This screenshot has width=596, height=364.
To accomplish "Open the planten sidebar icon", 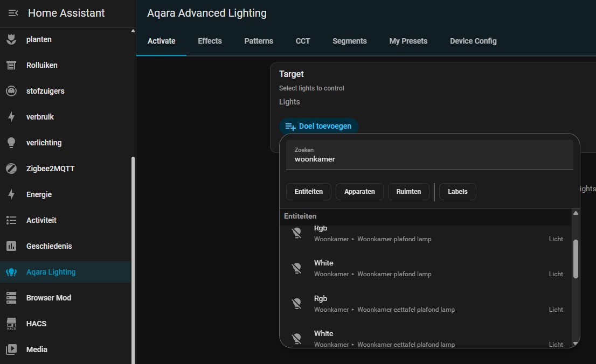I will coord(11,39).
